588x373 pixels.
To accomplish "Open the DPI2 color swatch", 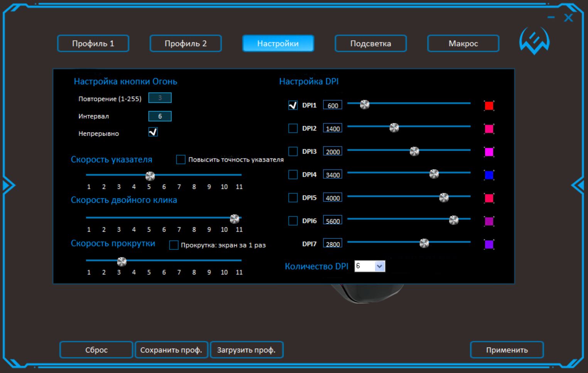I will (x=489, y=129).
